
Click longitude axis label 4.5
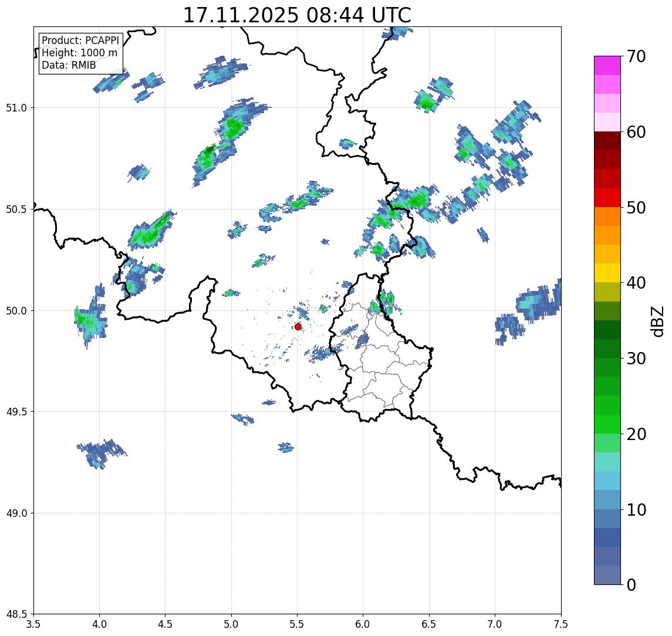point(166,624)
